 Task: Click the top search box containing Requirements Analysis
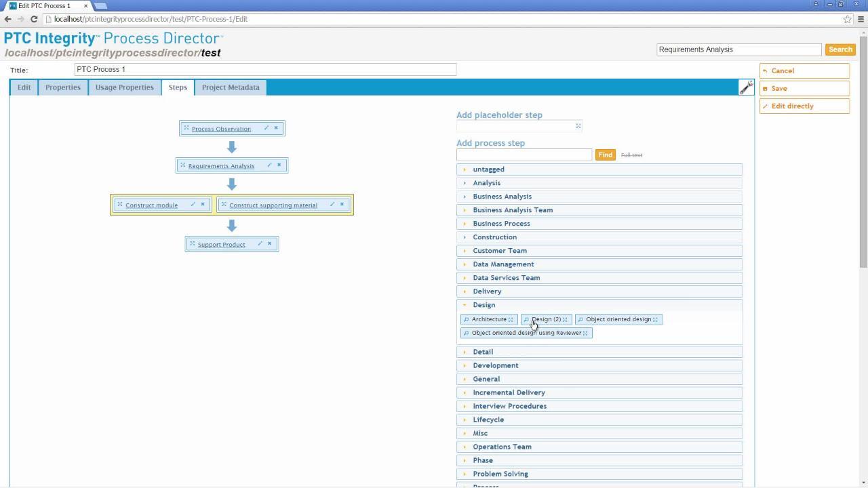[738, 49]
